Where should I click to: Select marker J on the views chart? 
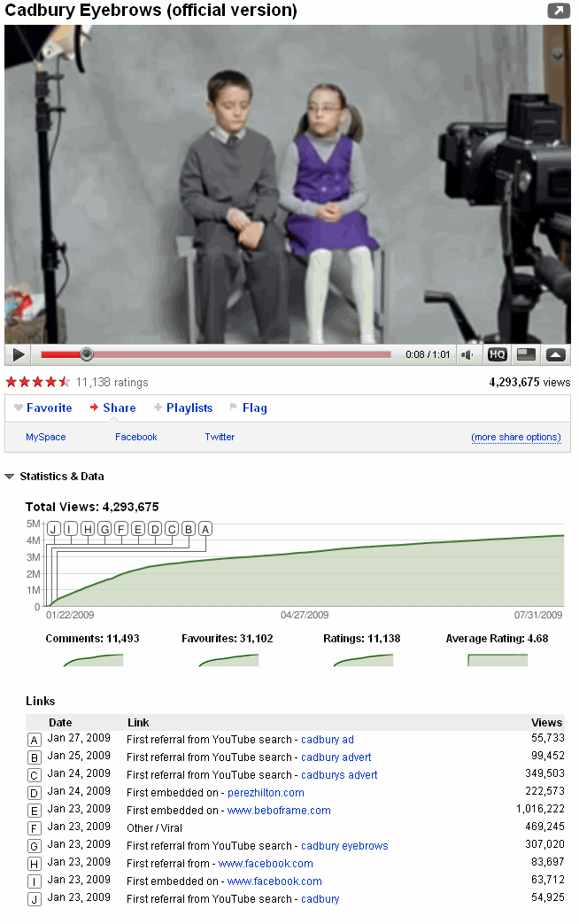tap(54, 529)
